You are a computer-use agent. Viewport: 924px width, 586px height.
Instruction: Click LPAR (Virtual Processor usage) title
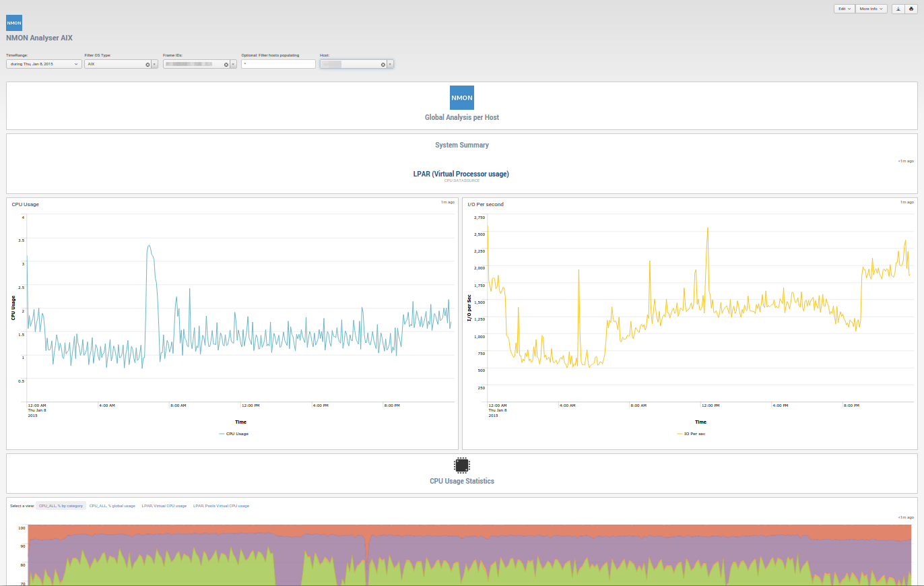pos(461,174)
